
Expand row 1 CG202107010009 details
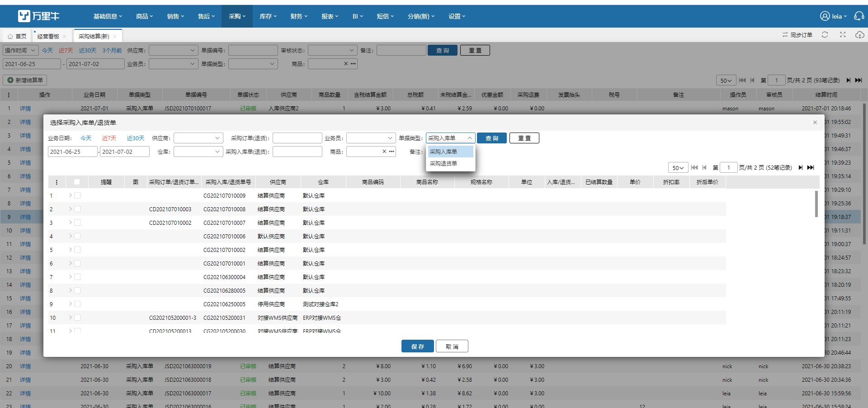tap(71, 195)
